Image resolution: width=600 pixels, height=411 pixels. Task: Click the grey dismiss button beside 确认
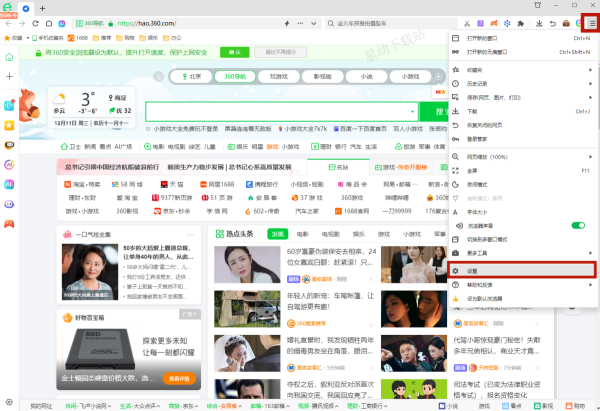tap(280, 52)
